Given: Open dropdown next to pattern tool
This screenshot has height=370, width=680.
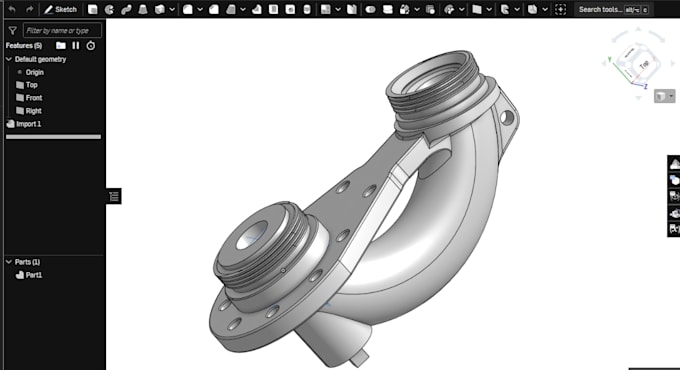Looking at the screenshot, I should click(338, 9).
